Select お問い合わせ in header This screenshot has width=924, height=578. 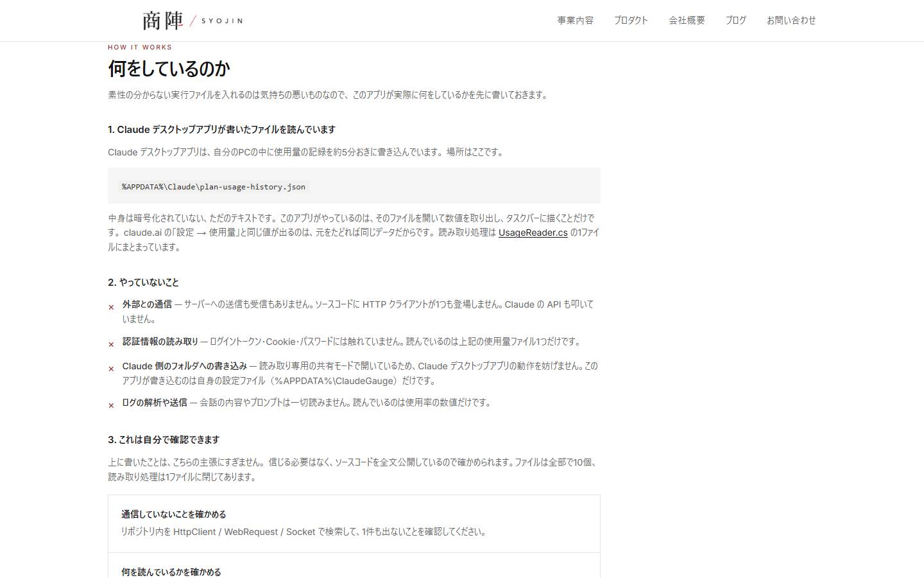point(791,21)
